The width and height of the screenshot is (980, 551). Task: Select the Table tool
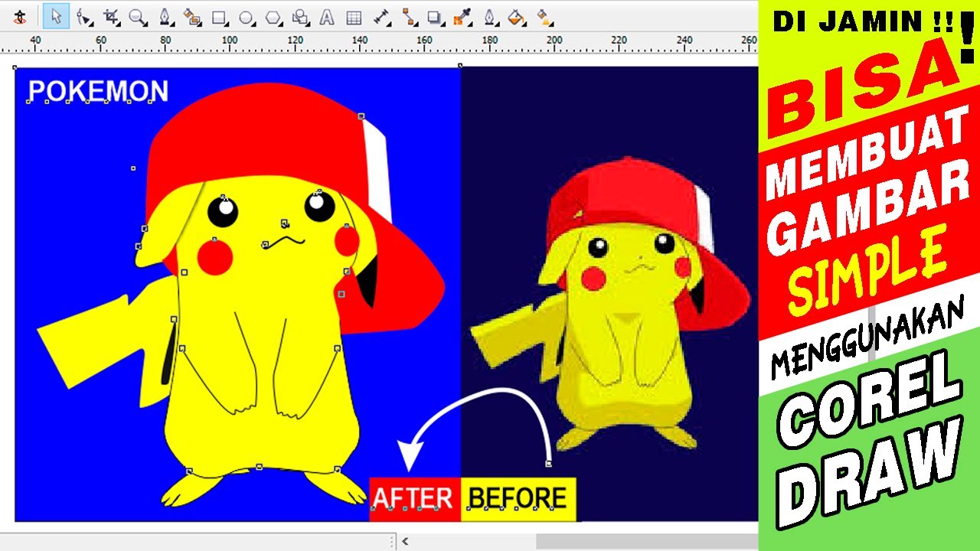point(354,14)
